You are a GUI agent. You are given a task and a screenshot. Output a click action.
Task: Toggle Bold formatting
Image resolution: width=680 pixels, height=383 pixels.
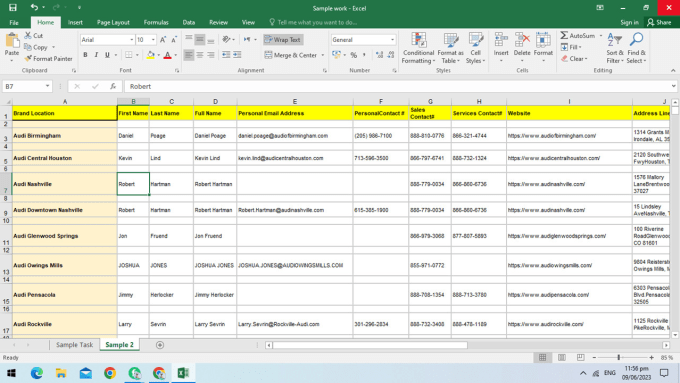85,55
